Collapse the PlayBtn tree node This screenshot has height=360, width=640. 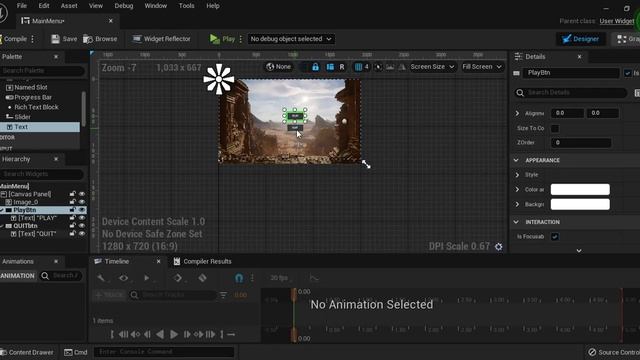2,210
